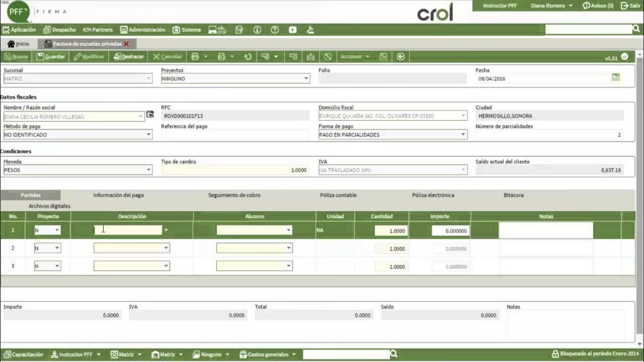This screenshot has width=644, height=362.
Task: Open the Póliza contable tab
Action: point(338,195)
